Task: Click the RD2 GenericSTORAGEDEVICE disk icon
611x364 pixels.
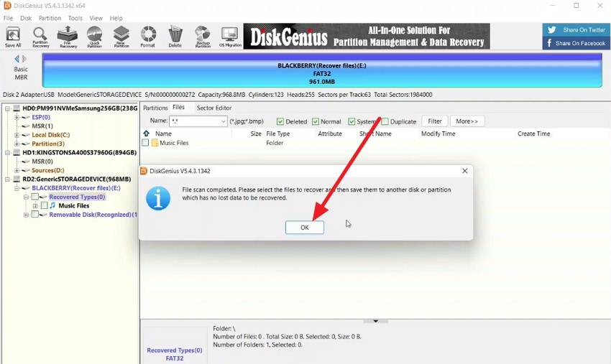Action: [17, 179]
